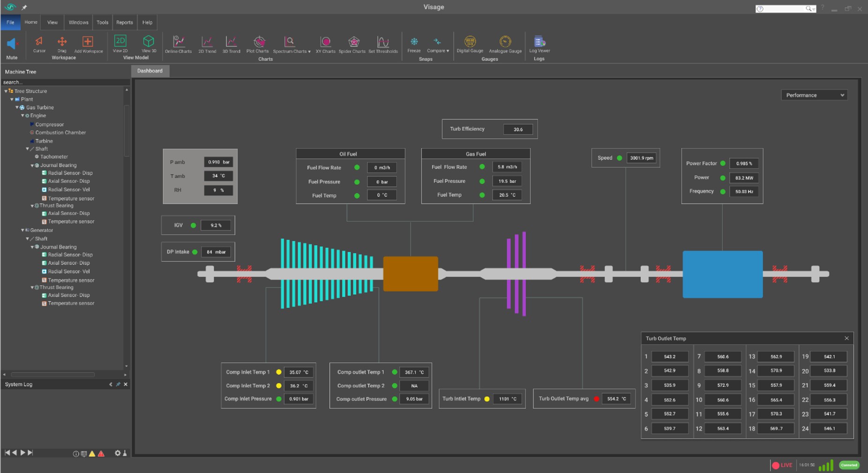Jump to the first log entry
This screenshot has width=868, height=473.
[x=7, y=453]
